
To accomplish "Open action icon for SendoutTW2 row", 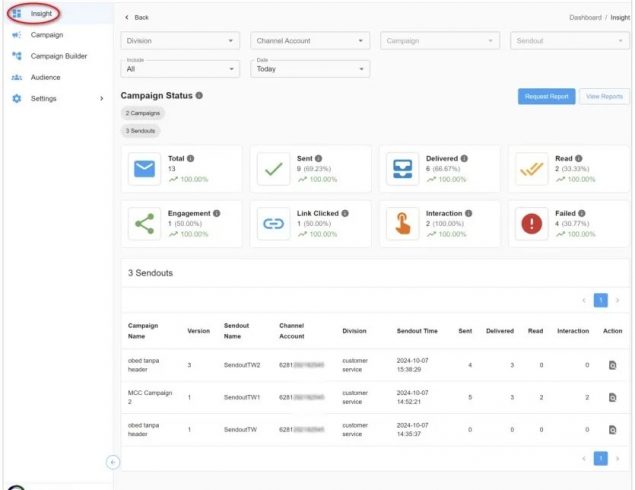I will click(613, 366).
